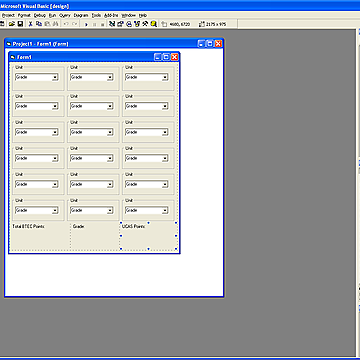Click the Save Project disk icon

click(20, 24)
